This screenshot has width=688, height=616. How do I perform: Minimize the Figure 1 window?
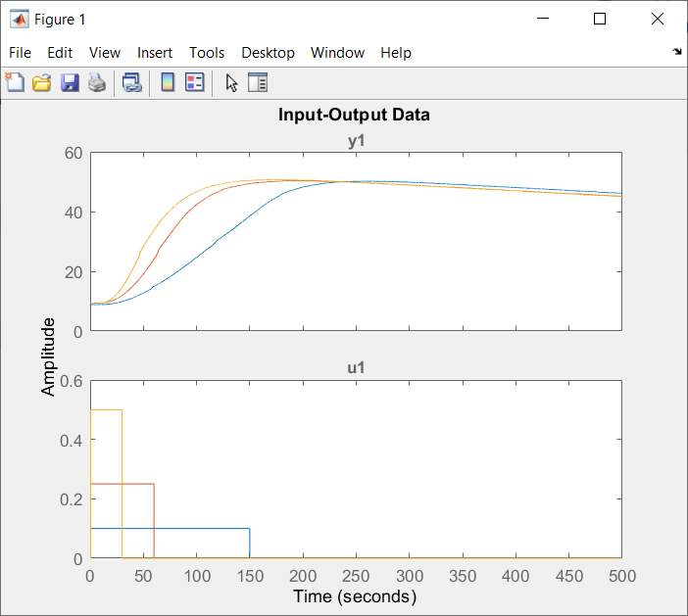(x=543, y=19)
